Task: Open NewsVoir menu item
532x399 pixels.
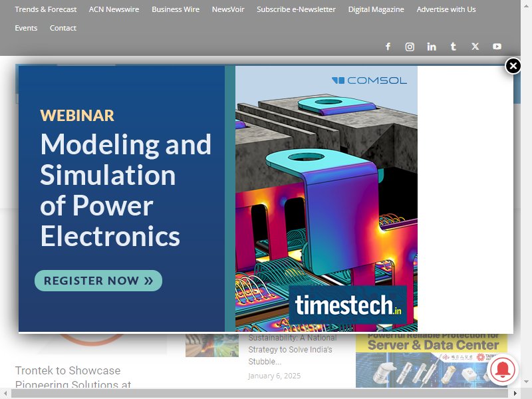Action: [228, 9]
